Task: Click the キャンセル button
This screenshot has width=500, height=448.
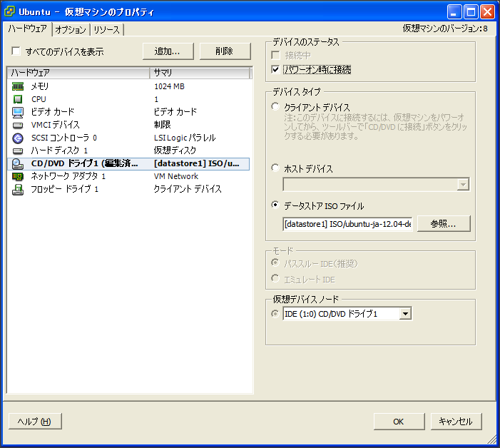Action: pos(456,422)
